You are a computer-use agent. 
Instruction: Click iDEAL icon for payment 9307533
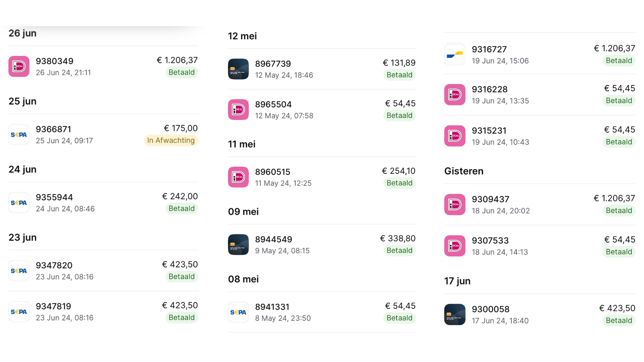coord(455,246)
